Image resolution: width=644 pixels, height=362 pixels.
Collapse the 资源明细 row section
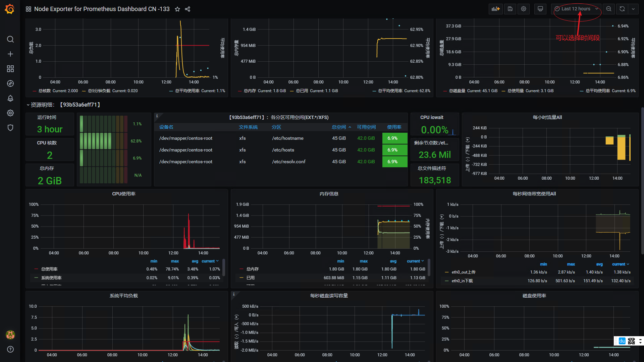[28, 105]
